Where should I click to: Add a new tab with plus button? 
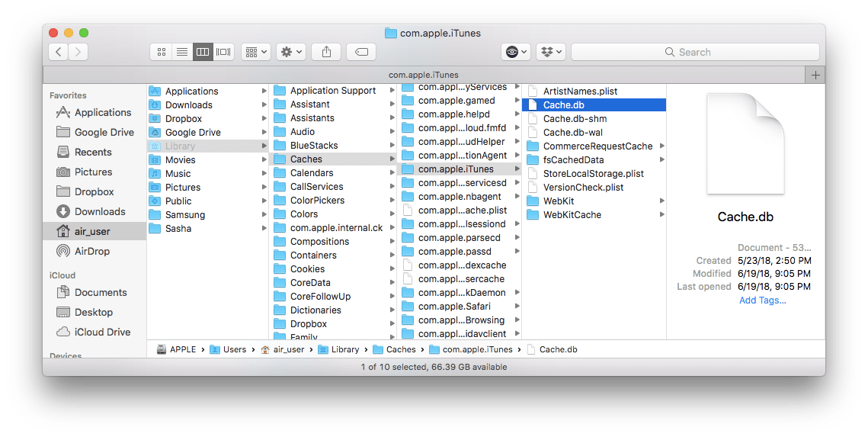coord(815,75)
